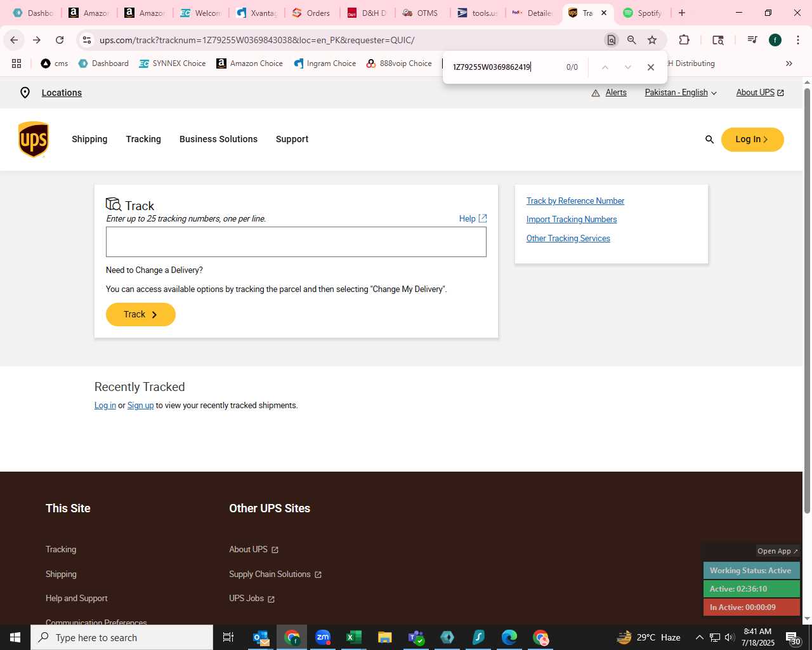Click the site information icon in address bar
Viewport: 812px width, 650px height.
coord(87,40)
